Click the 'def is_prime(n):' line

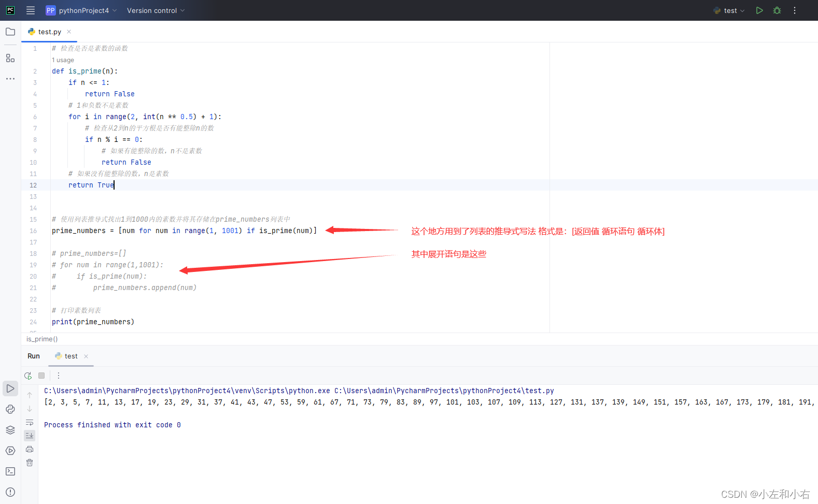85,71
